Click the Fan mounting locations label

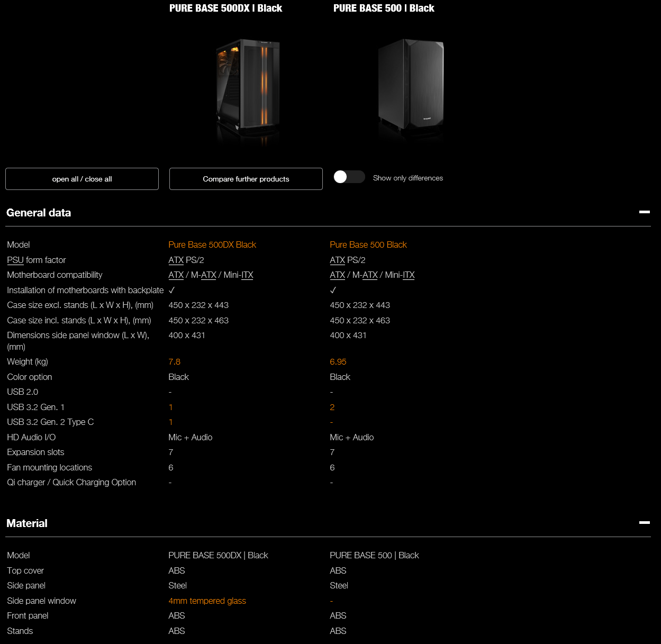(x=49, y=467)
